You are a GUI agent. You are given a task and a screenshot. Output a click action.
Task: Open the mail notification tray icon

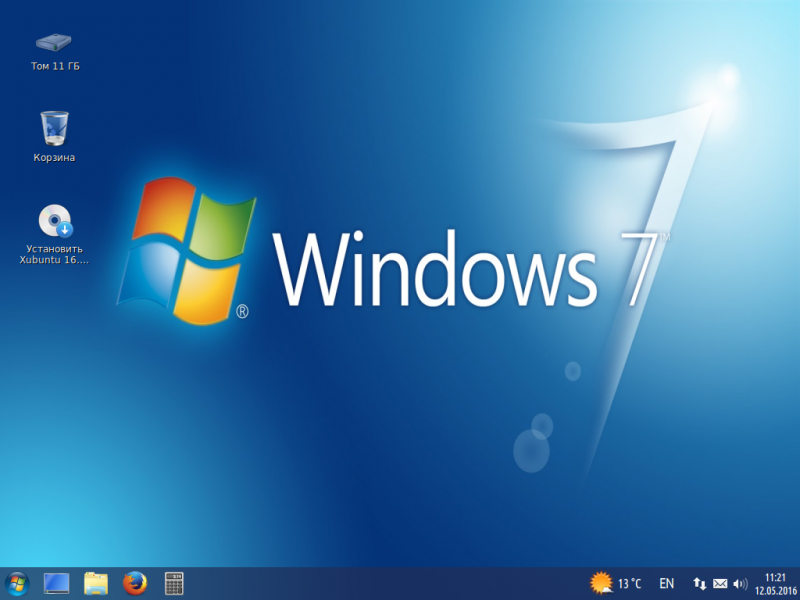click(x=720, y=584)
